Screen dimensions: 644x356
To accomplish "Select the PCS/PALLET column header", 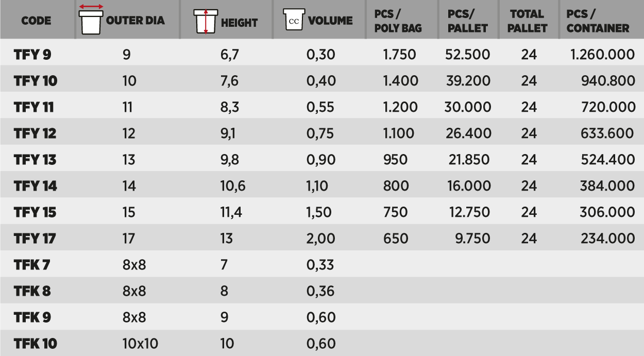I will [467, 21].
